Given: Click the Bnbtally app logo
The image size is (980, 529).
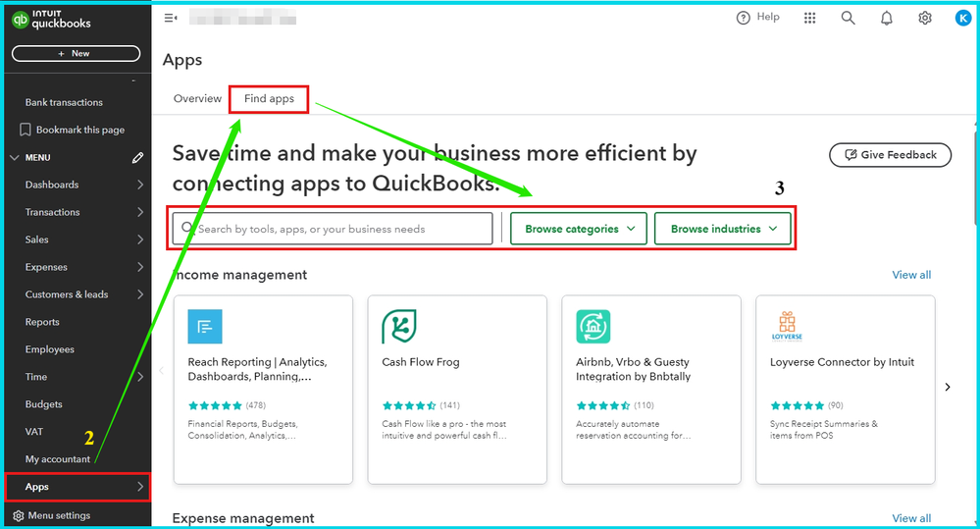Looking at the screenshot, I should point(593,327).
